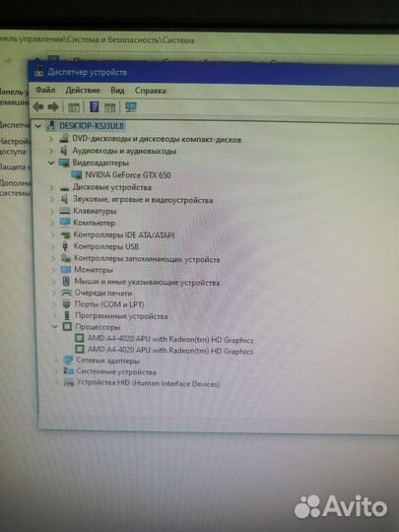Open the Действие menu
The height and width of the screenshot is (532, 399).
click(x=83, y=91)
